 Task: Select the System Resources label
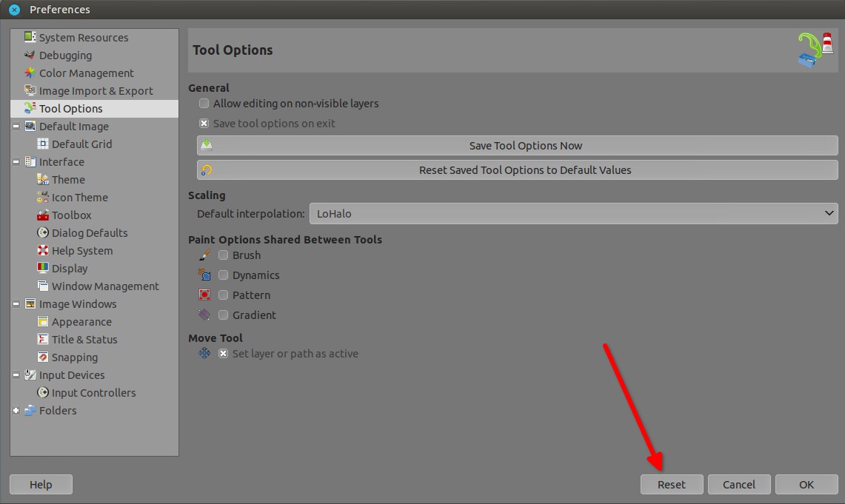pyautogui.click(x=84, y=37)
